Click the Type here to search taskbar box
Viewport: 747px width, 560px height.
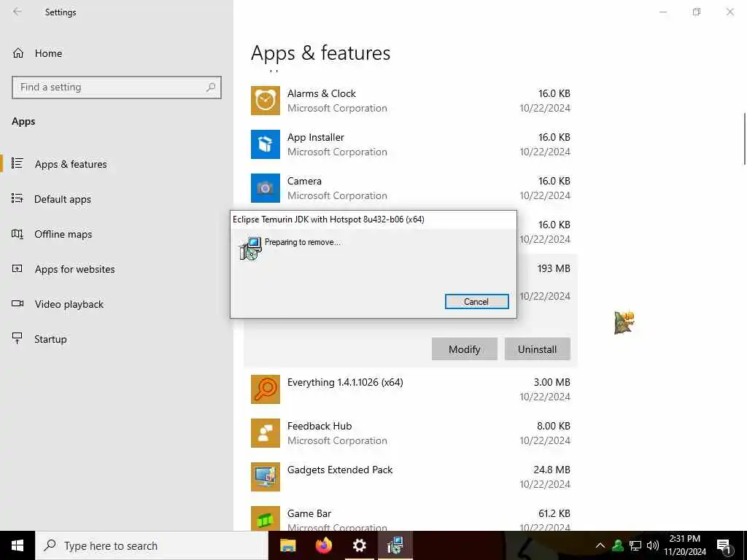pyautogui.click(x=152, y=545)
